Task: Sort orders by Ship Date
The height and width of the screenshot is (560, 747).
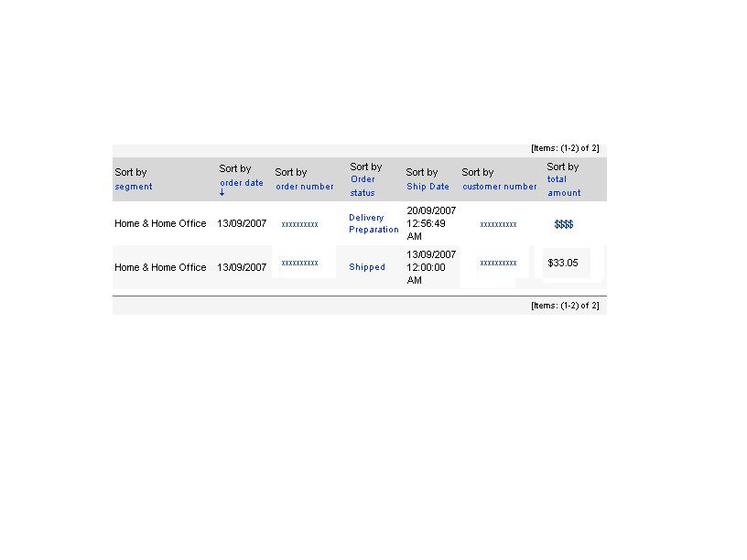Action: tap(428, 187)
